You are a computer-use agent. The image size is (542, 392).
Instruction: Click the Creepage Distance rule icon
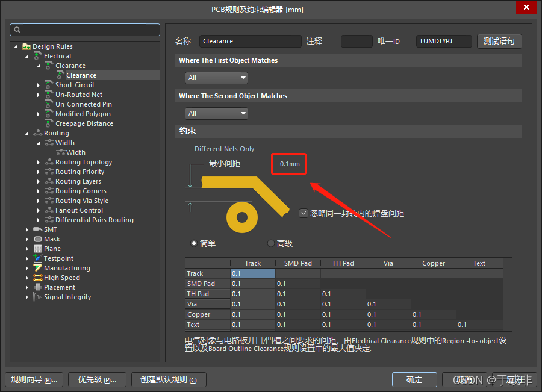[49, 123]
